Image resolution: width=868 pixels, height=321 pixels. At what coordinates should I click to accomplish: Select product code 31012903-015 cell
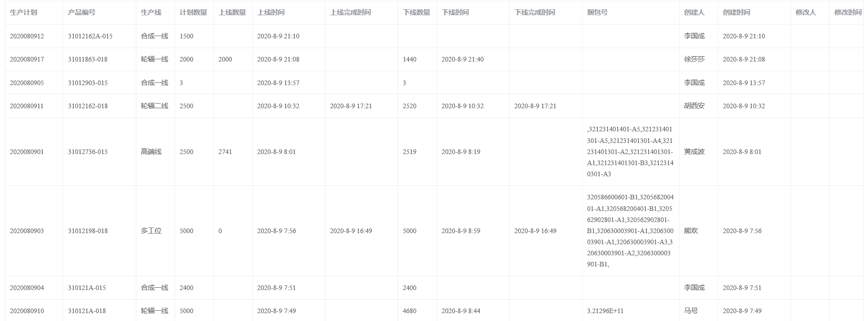click(88, 83)
